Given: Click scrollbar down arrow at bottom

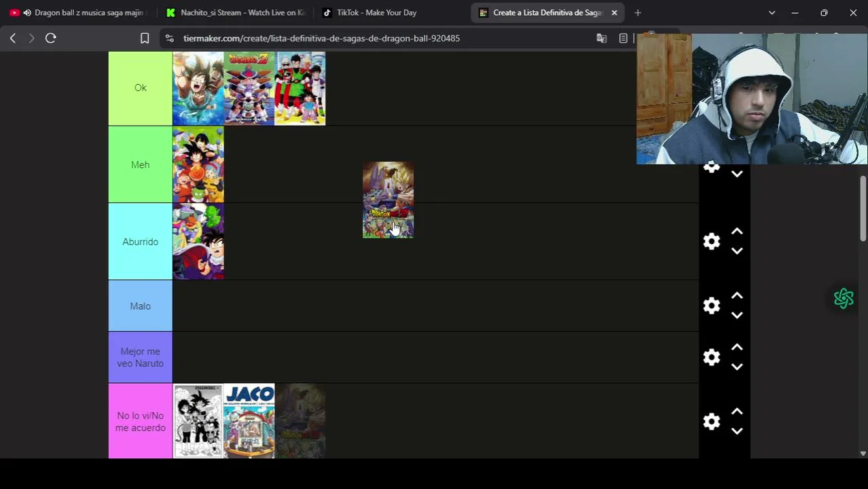Looking at the screenshot, I should click(x=863, y=454).
